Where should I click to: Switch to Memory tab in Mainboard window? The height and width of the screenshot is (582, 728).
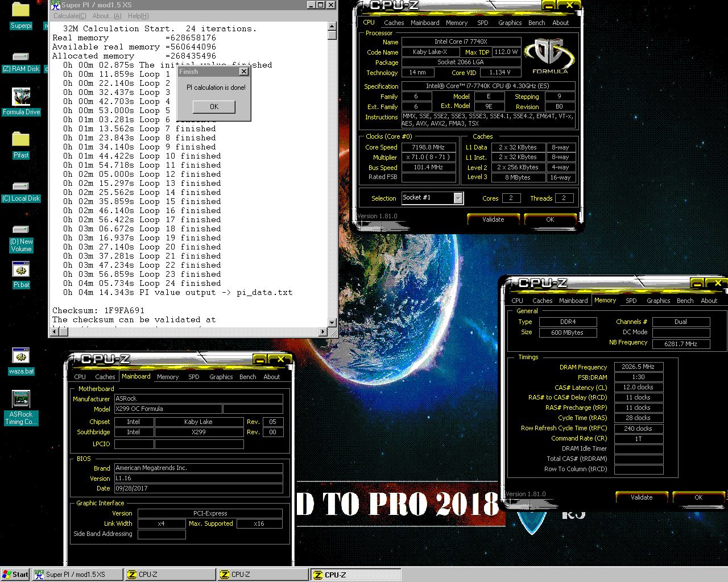point(168,377)
